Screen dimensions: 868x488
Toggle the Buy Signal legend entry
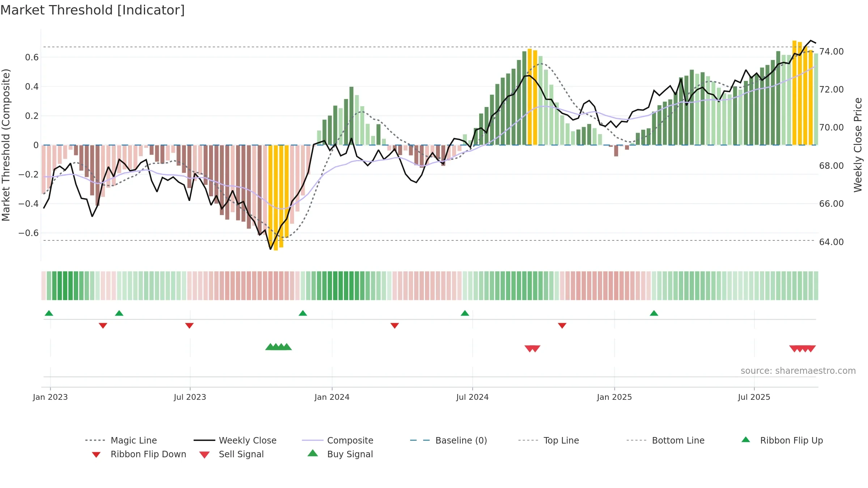340,454
